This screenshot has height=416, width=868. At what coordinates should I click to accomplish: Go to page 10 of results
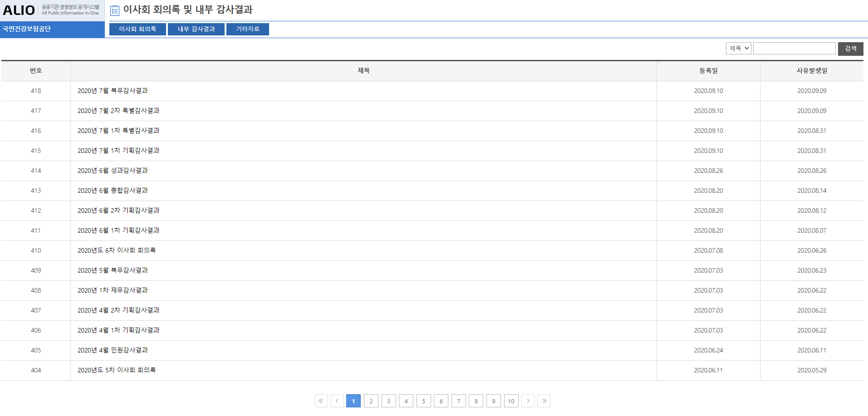pyautogui.click(x=511, y=401)
